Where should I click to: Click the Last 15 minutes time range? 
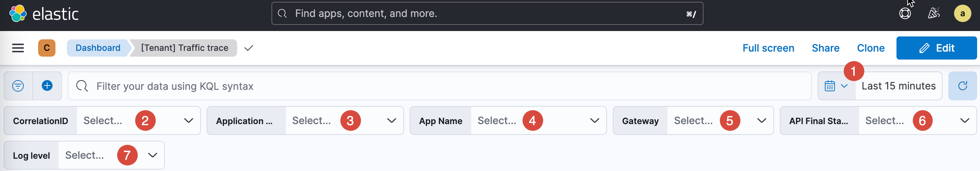898,86
